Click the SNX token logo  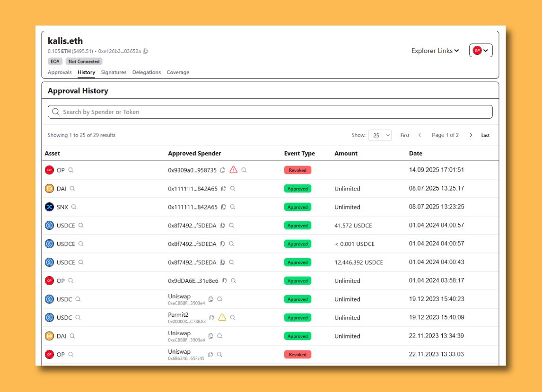pos(50,207)
